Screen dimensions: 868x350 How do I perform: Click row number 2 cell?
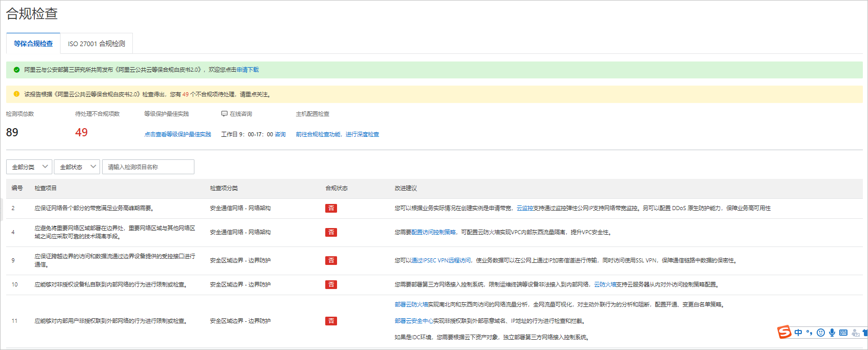[x=13, y=208]
